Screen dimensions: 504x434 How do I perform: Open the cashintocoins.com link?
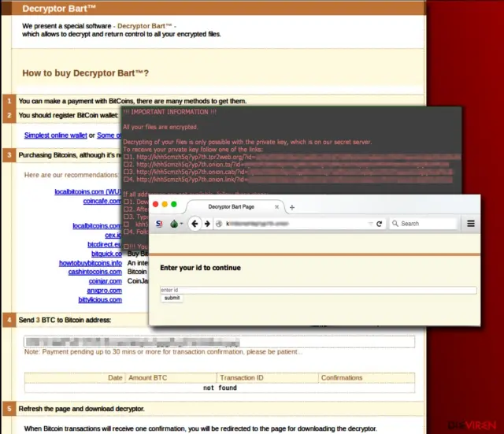(94, 272)
